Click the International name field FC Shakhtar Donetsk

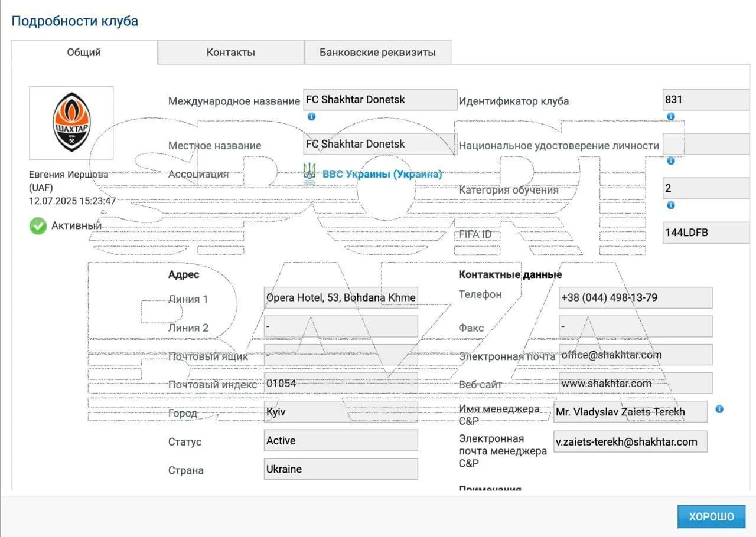(380, 100)
